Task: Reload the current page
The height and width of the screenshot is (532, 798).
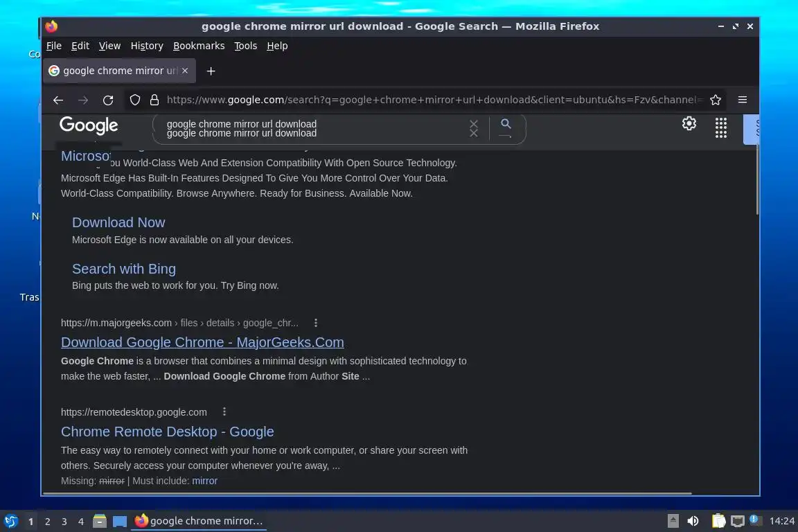Action: [x=108, y=100]
